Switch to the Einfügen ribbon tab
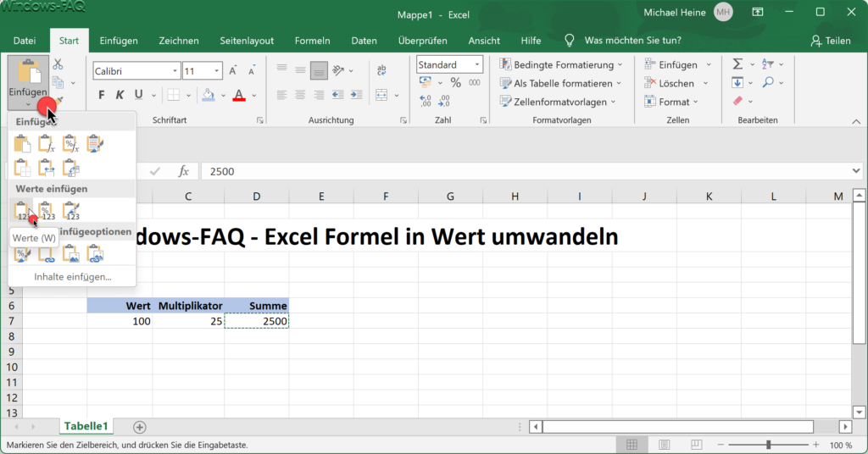This screenshot has width=868, height=454. click(119, 41)
